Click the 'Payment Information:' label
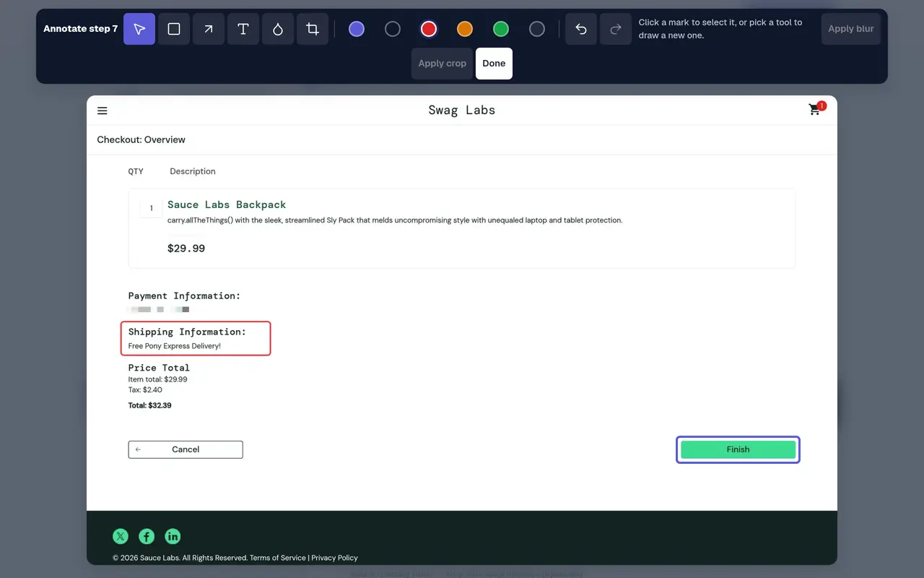Screen dimensions: 924x578 click(x=184, y=296)
